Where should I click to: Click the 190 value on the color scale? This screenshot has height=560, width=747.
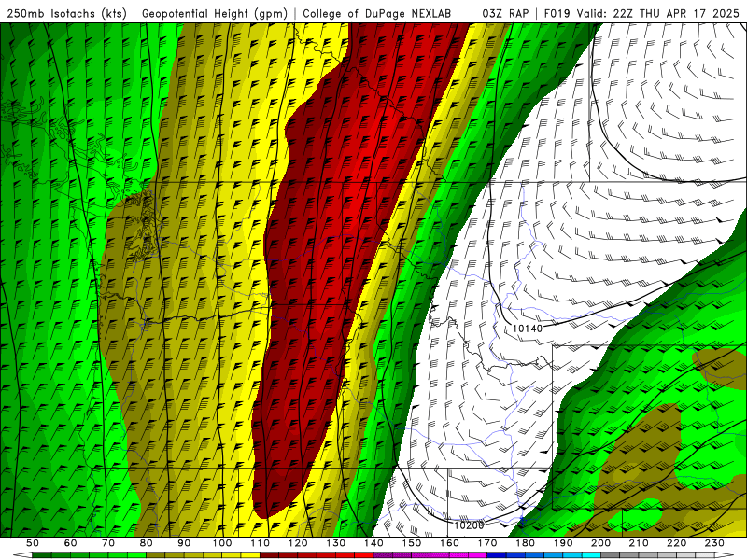(563, 543)
